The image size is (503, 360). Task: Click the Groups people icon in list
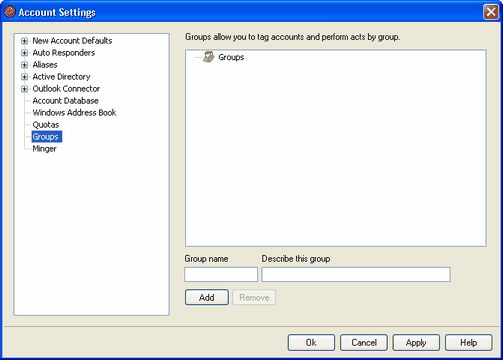pos(209,57)
